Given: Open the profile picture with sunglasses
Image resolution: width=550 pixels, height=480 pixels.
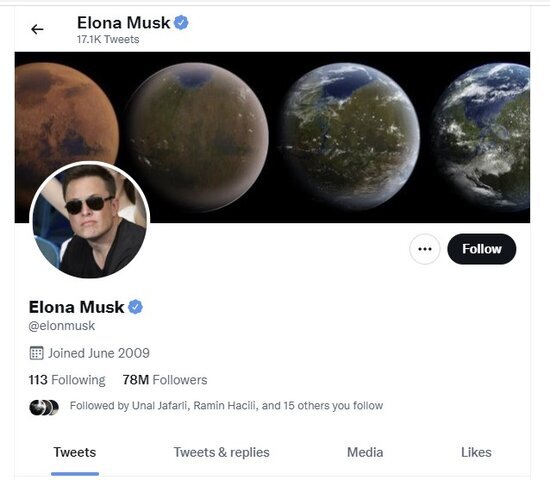Looking at the screenshot, I should 90,220.
